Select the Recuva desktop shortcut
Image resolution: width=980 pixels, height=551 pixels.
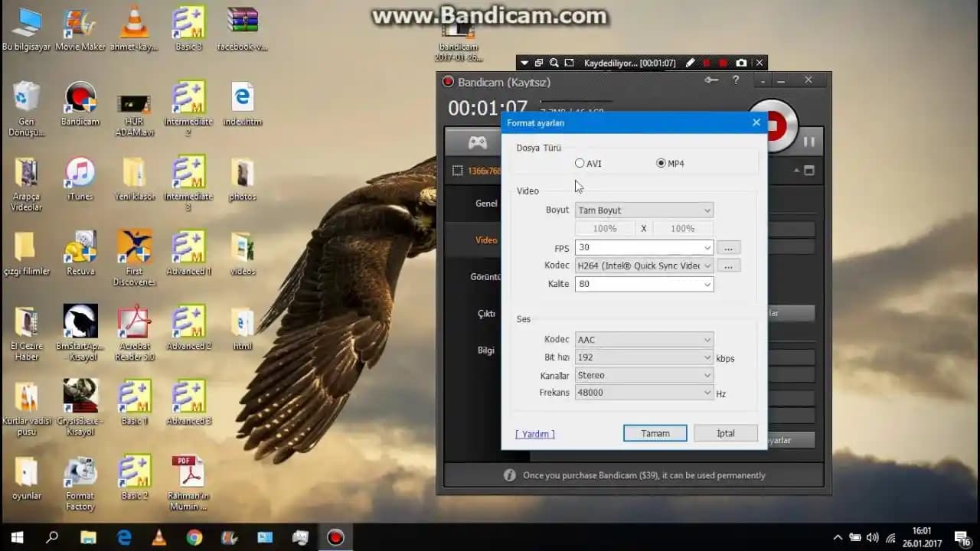80,253
